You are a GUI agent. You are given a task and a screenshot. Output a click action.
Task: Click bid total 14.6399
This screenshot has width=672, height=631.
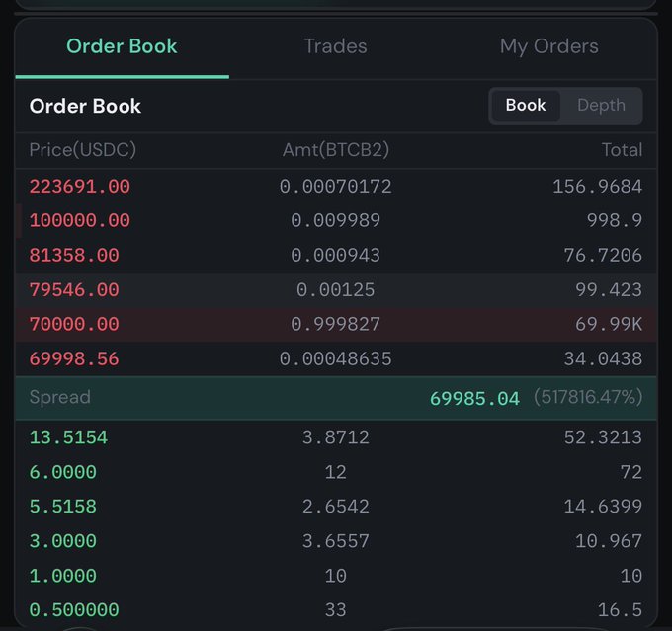coord(603,507)
